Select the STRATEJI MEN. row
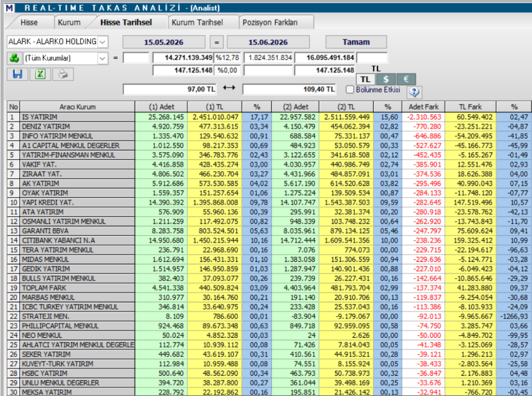This screenshot has height=396, width=532. click(270, 316)
